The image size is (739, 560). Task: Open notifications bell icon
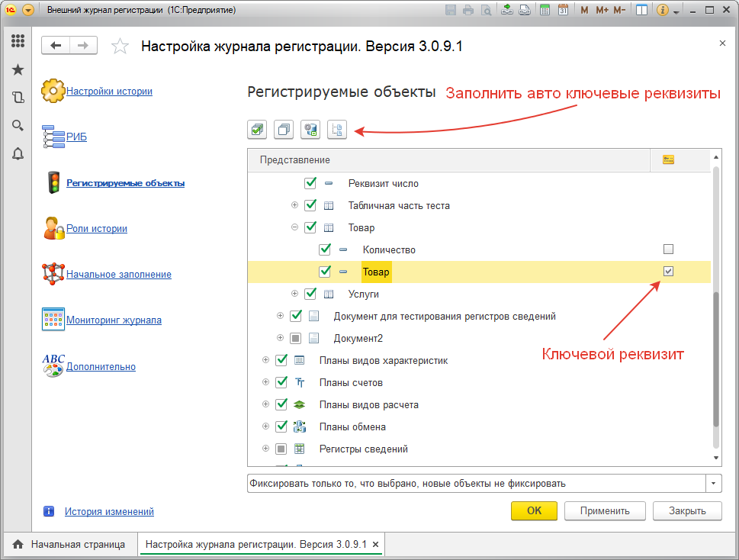[18, 153]
